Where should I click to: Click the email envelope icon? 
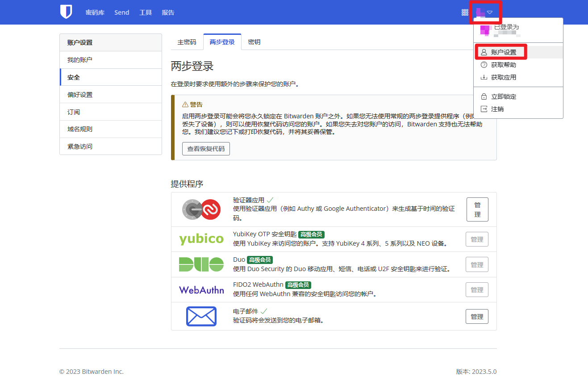(x=201, y=316)
